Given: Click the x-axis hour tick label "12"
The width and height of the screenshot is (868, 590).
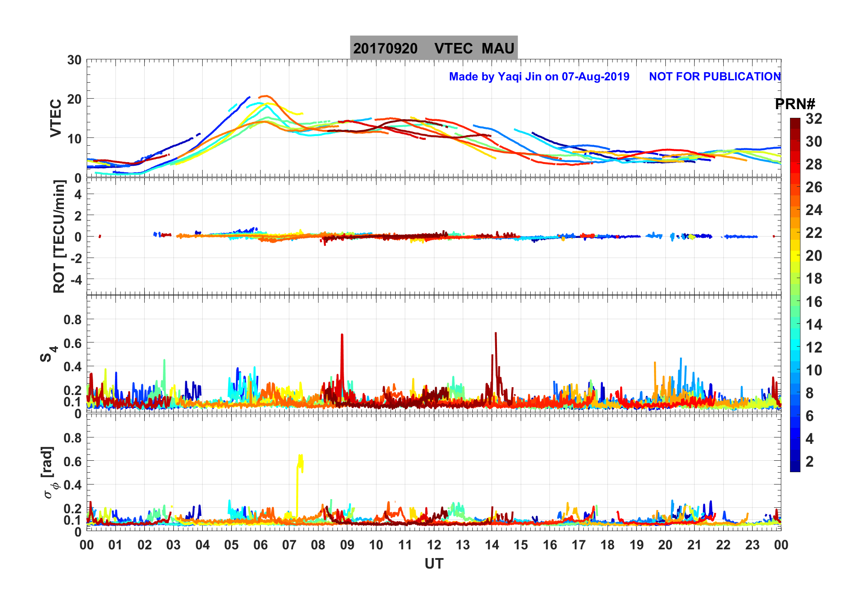Looking at the screenshot, I should 434,545.
